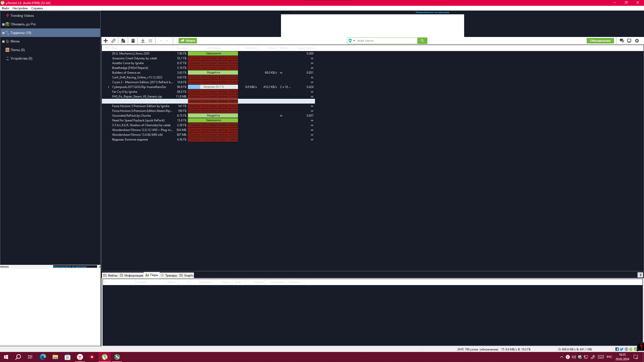Click the Smart Search input field
The width and height of the screenshot is (644, 362).
pyautogui.click(x=386, y=41)
